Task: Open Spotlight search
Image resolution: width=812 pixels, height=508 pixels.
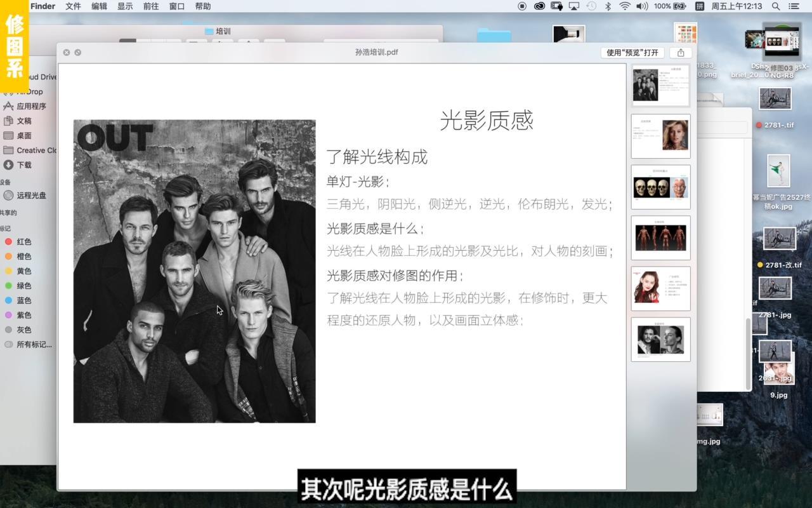Action: coord(776,6)
